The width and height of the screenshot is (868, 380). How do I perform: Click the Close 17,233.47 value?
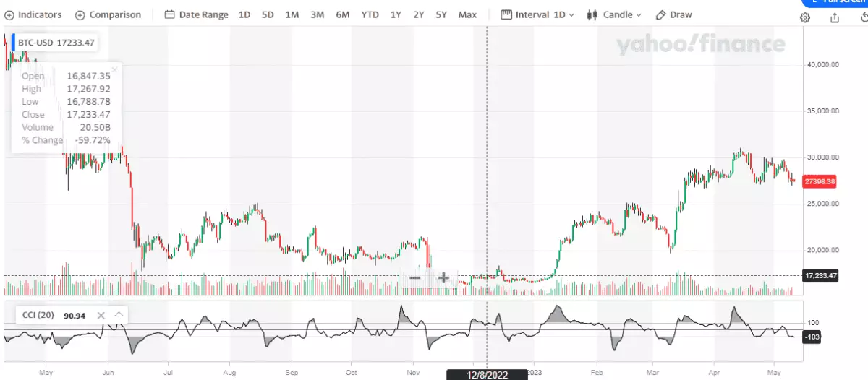click(x=88, y=114)
